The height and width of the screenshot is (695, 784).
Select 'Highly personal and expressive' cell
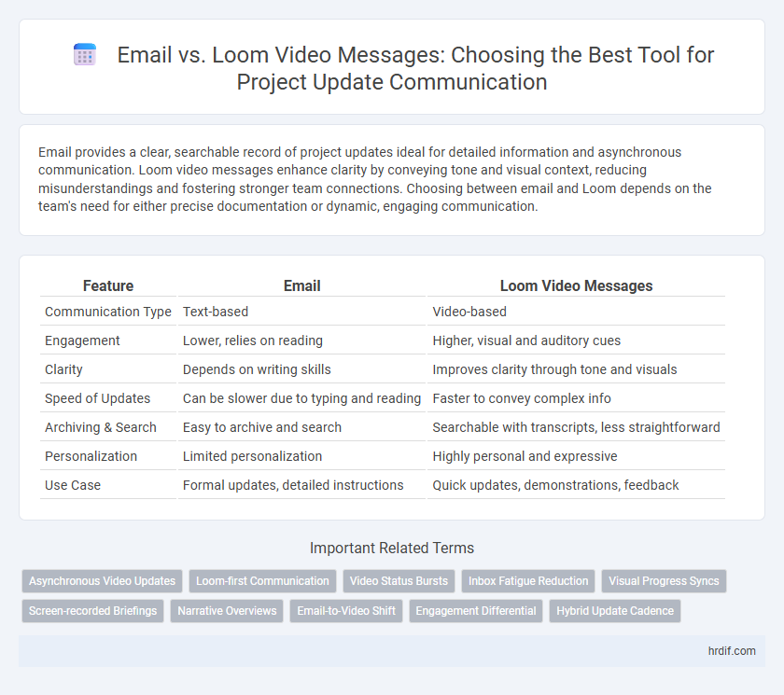tap(576, 457)
